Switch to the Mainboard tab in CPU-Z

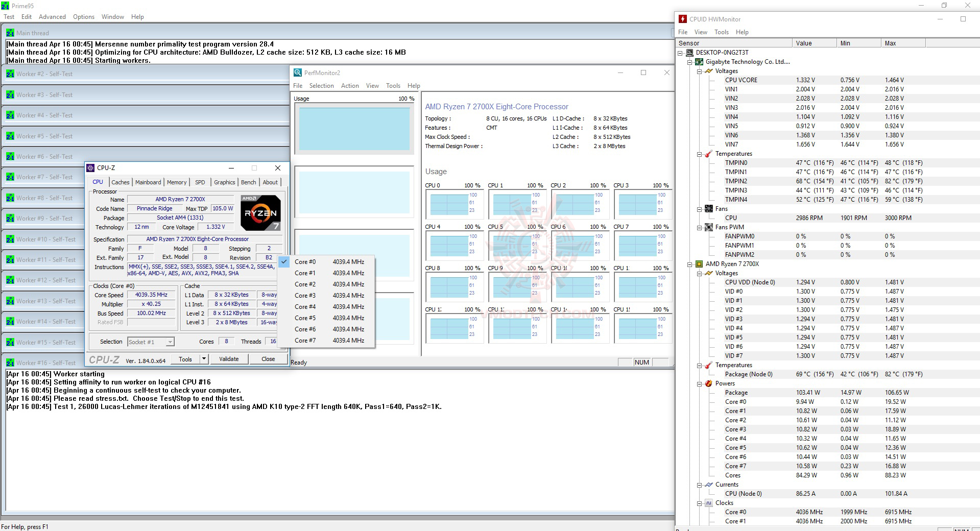[148, 182]
